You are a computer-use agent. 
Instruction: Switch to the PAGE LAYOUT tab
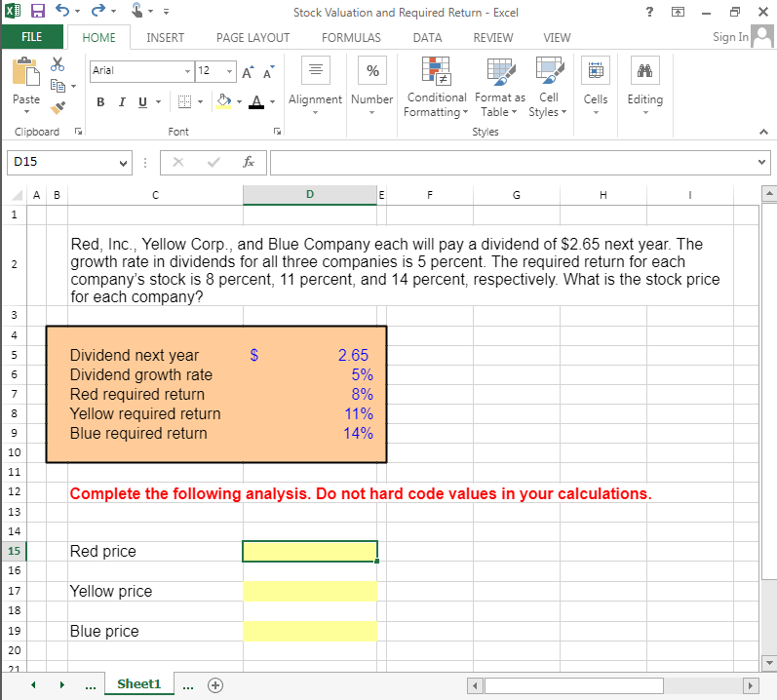click(x=253, y=38)
